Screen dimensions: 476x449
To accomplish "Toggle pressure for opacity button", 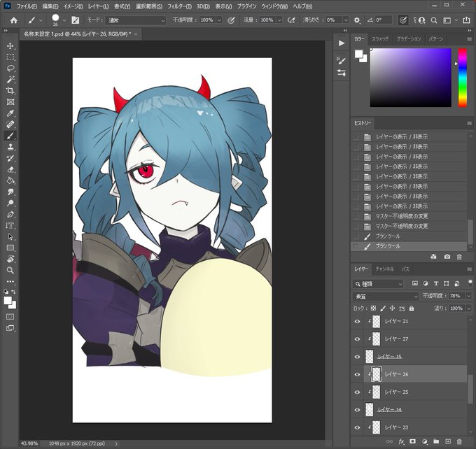I will 231,20.
